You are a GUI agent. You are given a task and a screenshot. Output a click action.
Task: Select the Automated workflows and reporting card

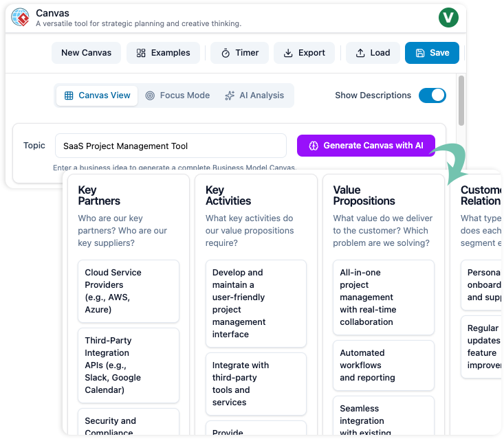click(384, 365)
